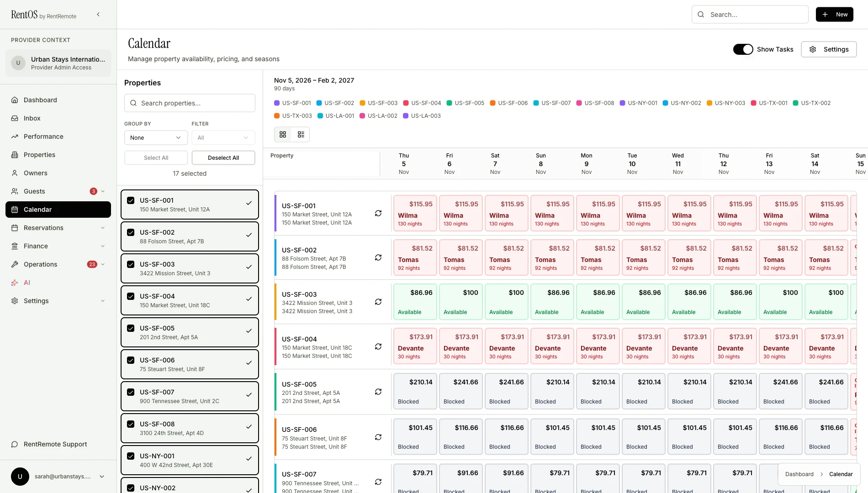Click the search magnifier icon in top bar

[701, 15]
